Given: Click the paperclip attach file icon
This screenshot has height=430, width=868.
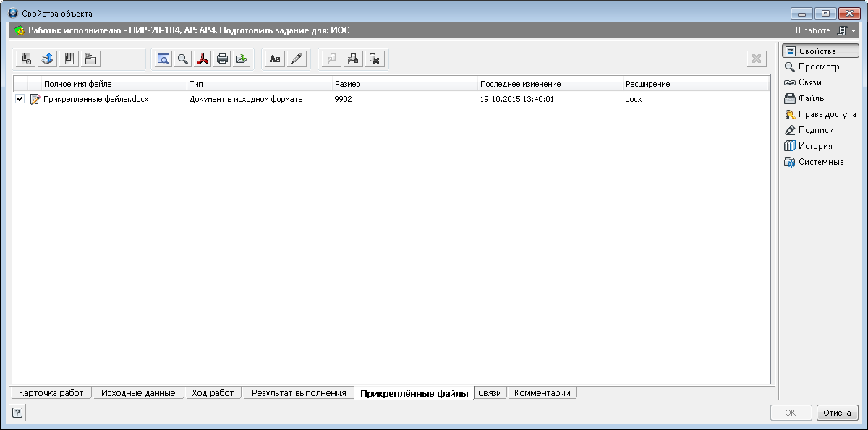Looking at the screenshot, I should (69, 59).
